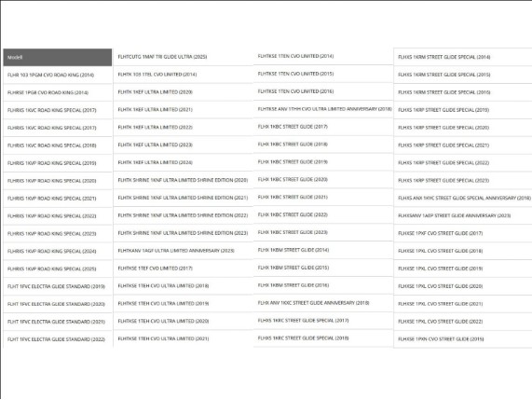This screenshot has height=400, width=532.
Task: Pick FLHX 1KBC Street Glide (2022)
Action: click(293, 215)
